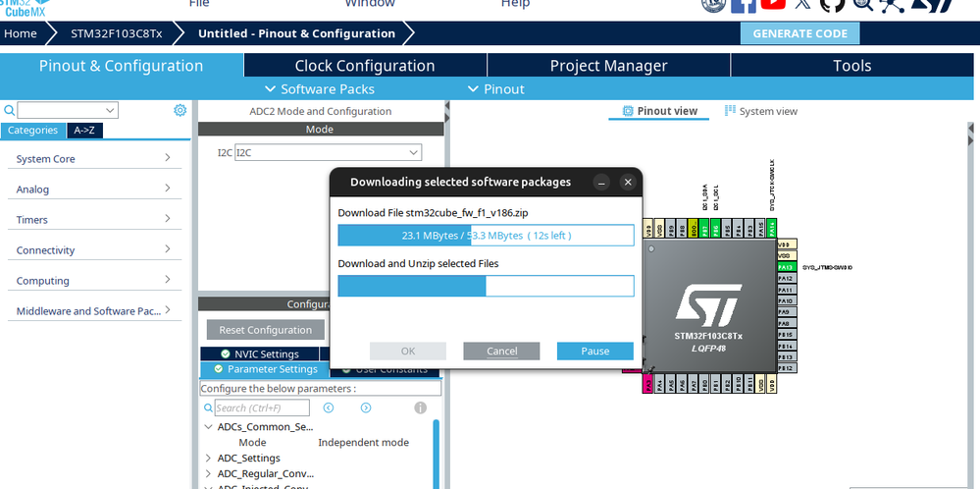
Task: Click pin PA12 on the chip
Action: (787, 278)
